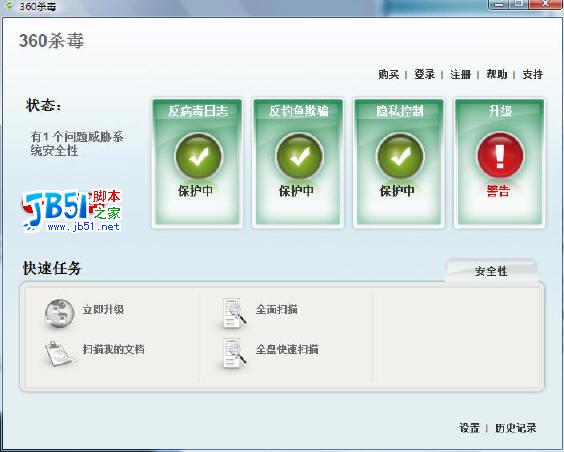
Task: Start 全面扫描 task text
Action: [x=277, y=309]
